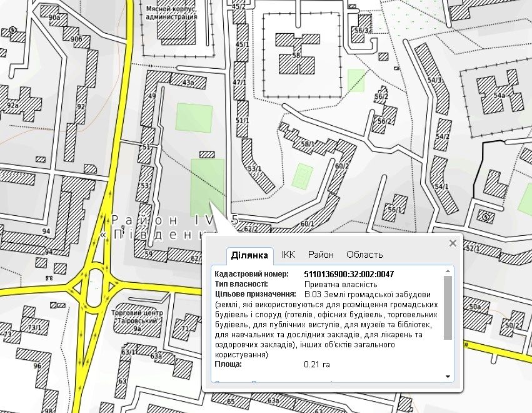This screenshot has width=532, height=413.
Task: Click the small green parcel near 60/2
Action: [302, 176]
